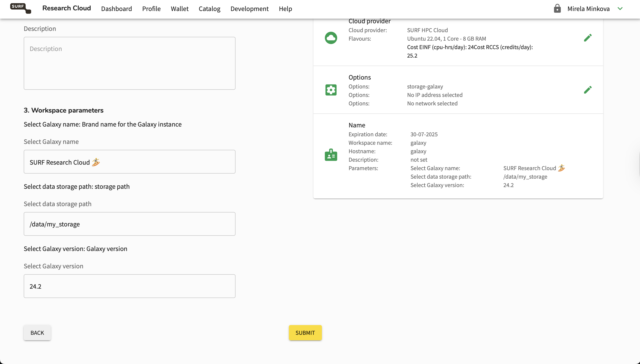
Task: Click the 'not set' description value
Action: pyautogui.click(x=419, y=160)
